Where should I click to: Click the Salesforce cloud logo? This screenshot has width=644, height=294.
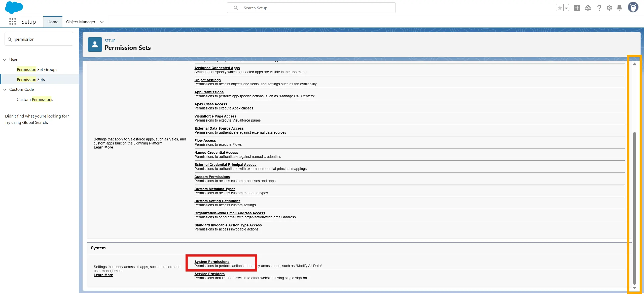(x=14, y=8)
